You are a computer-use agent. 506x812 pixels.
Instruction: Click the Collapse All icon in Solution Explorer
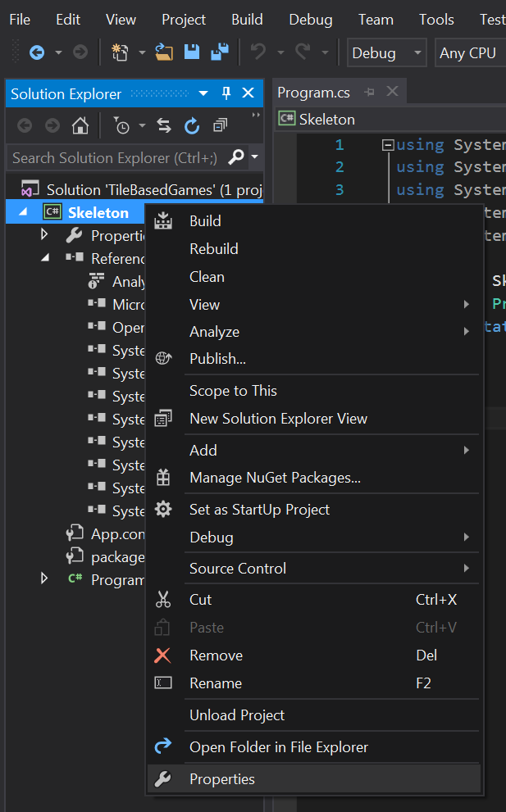coord(219,125)
